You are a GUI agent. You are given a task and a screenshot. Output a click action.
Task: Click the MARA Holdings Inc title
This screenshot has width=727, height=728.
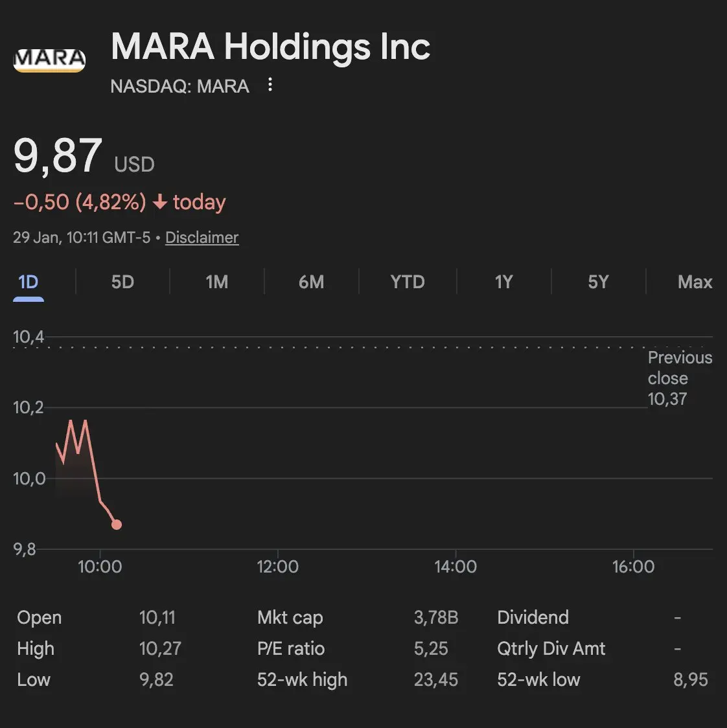[x=270, y=47]
